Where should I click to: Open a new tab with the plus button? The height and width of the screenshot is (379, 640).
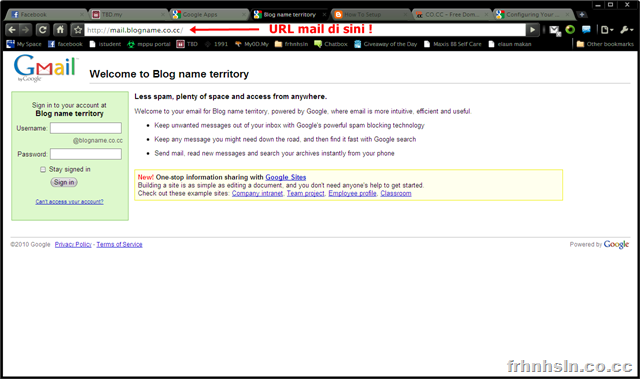click(x=582, y=14)
